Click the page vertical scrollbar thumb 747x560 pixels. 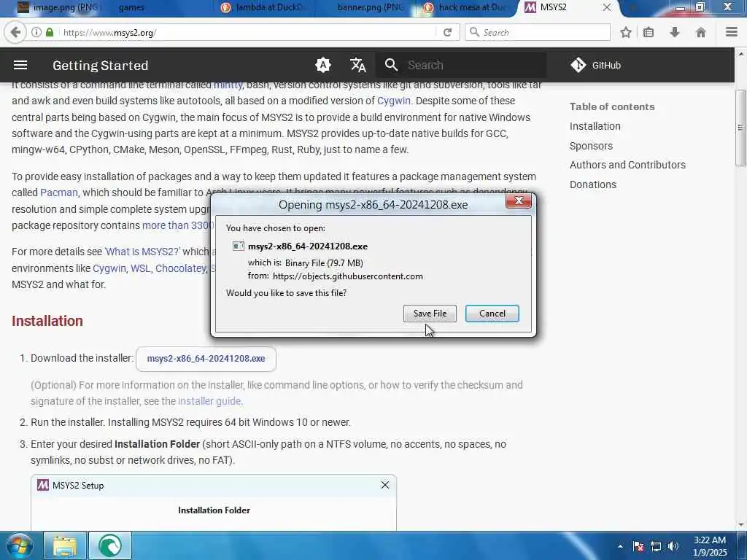pos(740,128)
